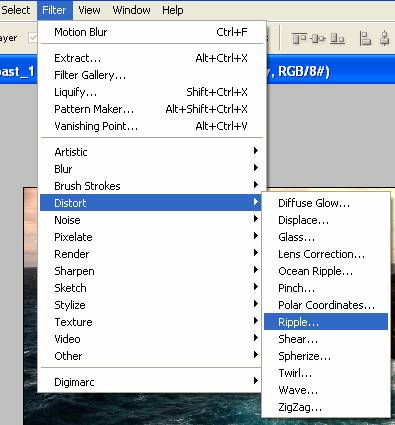Choose Polar Coordinates... filter
The image size is (395, 425).
click(326, 305)
